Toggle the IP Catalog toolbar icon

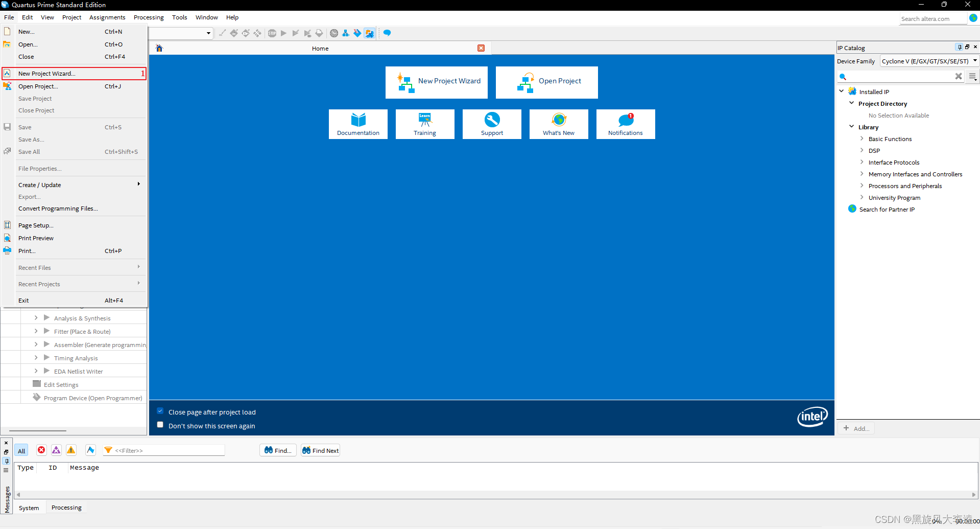tap(369, 33)
